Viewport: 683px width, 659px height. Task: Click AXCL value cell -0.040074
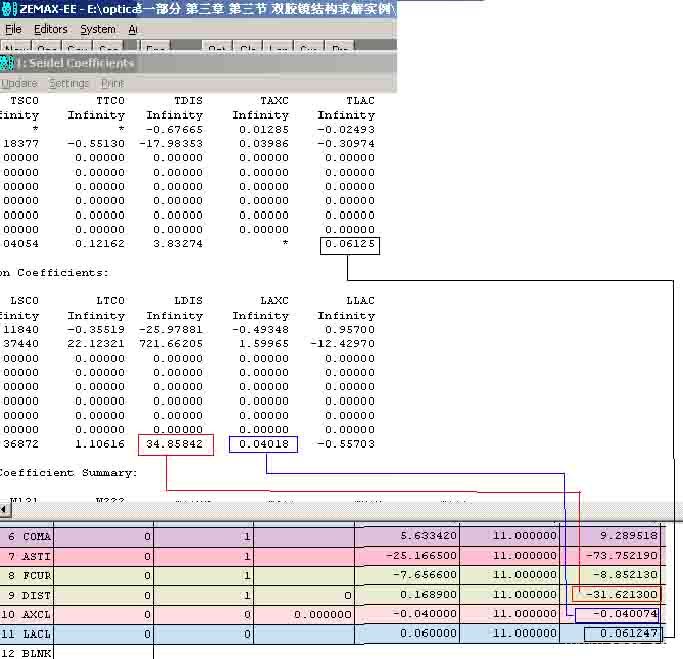pyautogui.click(x=617, y=614)
